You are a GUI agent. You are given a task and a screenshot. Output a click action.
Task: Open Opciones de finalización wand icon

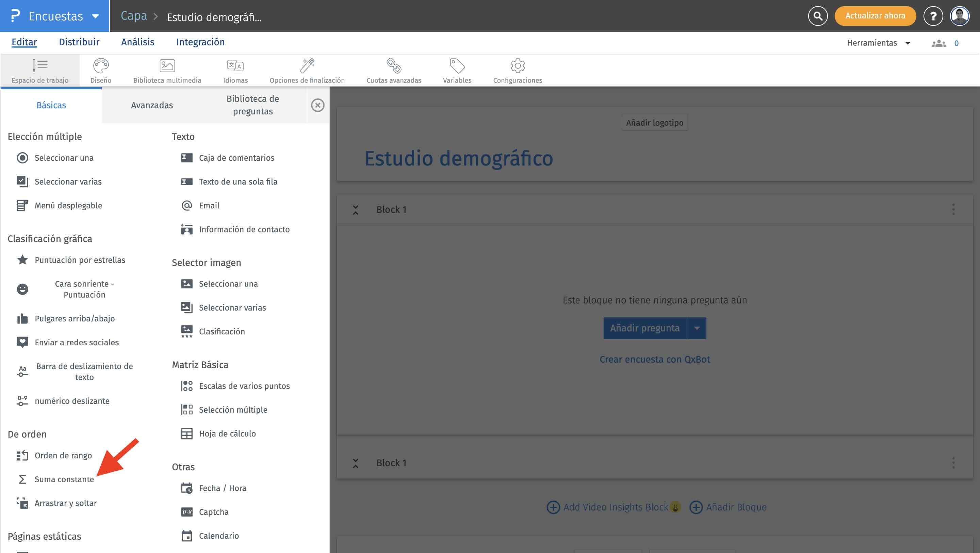pos(307,66)
